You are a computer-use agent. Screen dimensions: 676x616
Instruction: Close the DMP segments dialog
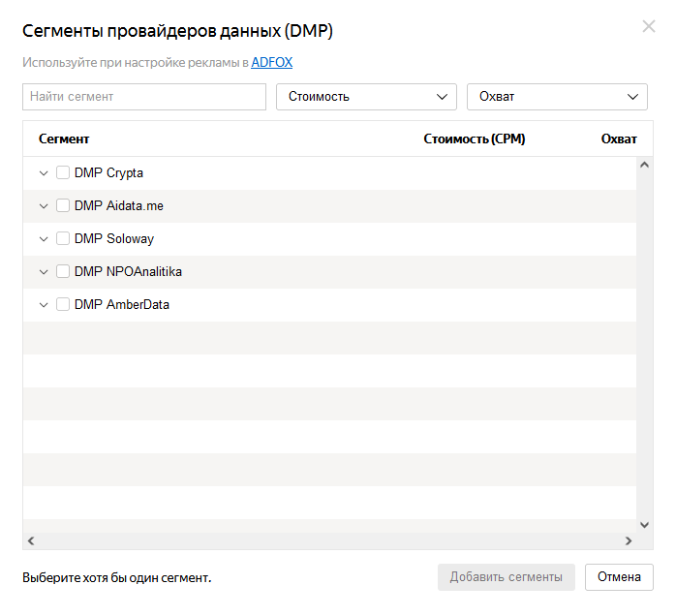pyautogui.click(x=649, y=26)
